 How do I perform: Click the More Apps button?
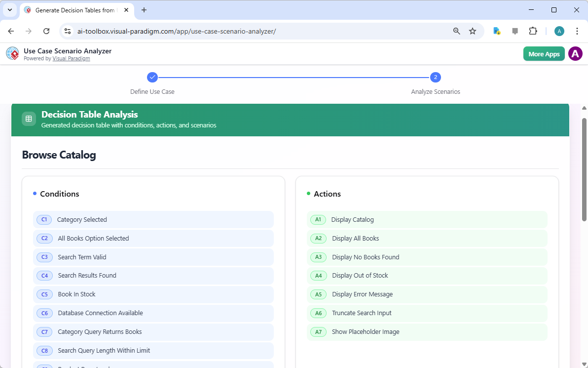(x=544, y=53)
